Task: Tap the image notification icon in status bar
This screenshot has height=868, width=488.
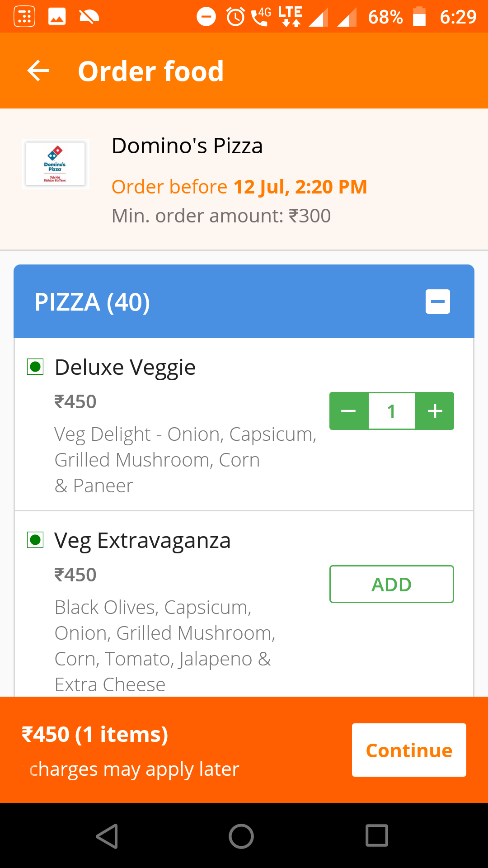Action: (x=57, y=17)
